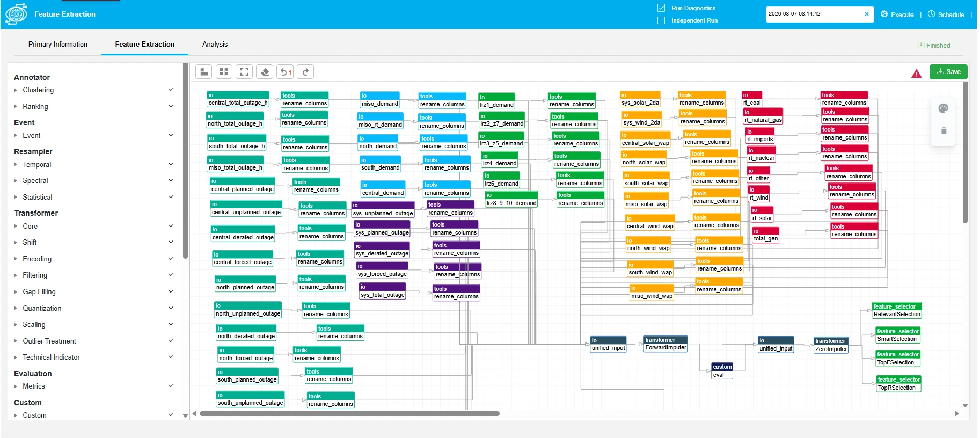Viewport: 980px width, 438px height.
Task: Select the ZeroImputer transformer node
Action: (831, 345)
